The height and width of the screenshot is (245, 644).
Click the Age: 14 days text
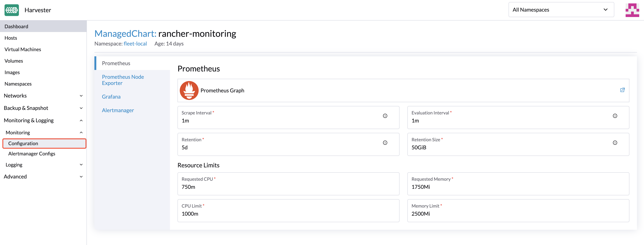click(x=169, y=44)
